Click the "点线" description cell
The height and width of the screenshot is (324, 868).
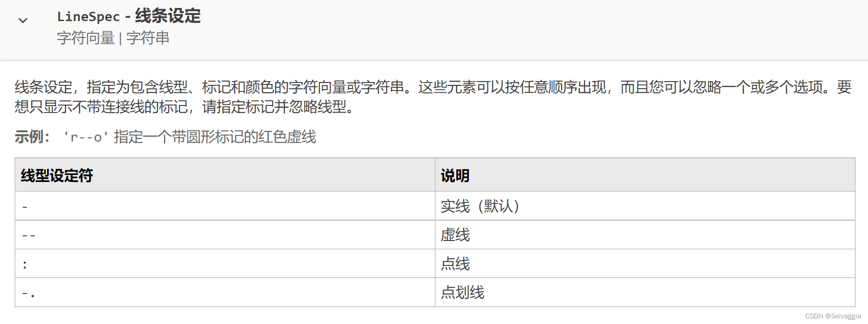click(x=455, y=264)
